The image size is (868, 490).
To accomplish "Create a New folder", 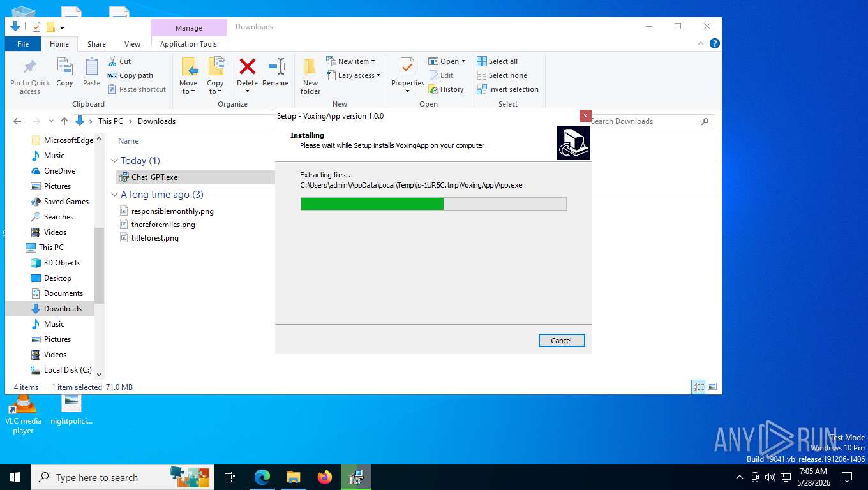I will [310, 76].
